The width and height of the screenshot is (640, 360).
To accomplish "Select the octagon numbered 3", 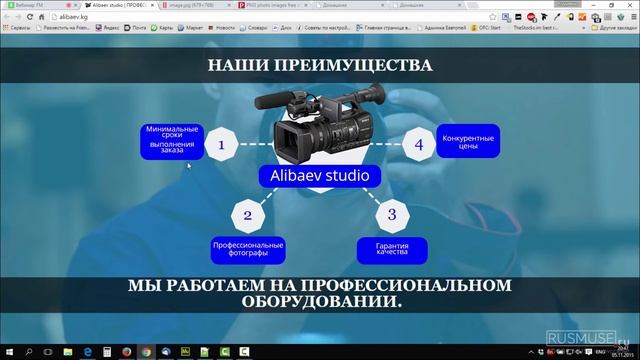I will tap(392, 215).
